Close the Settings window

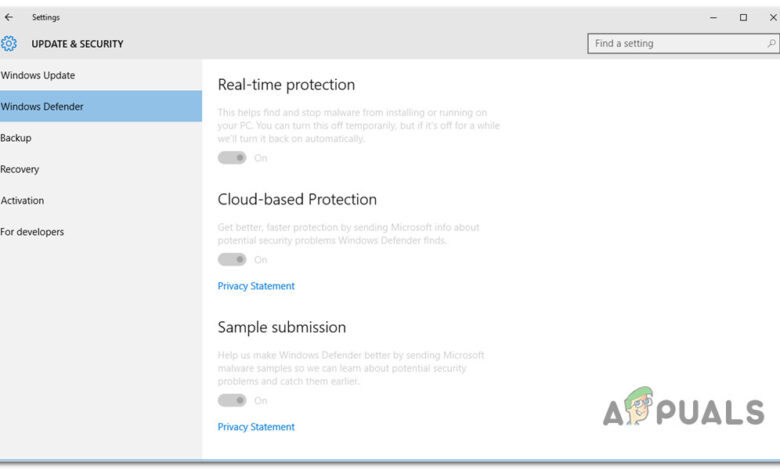pos(771,17)
